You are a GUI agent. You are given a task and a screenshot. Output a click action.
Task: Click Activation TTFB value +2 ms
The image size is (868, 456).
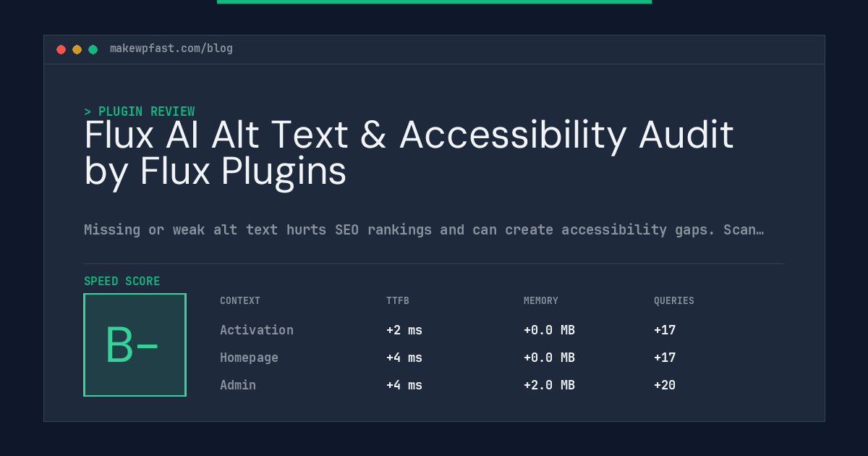[x=404, y=330]
